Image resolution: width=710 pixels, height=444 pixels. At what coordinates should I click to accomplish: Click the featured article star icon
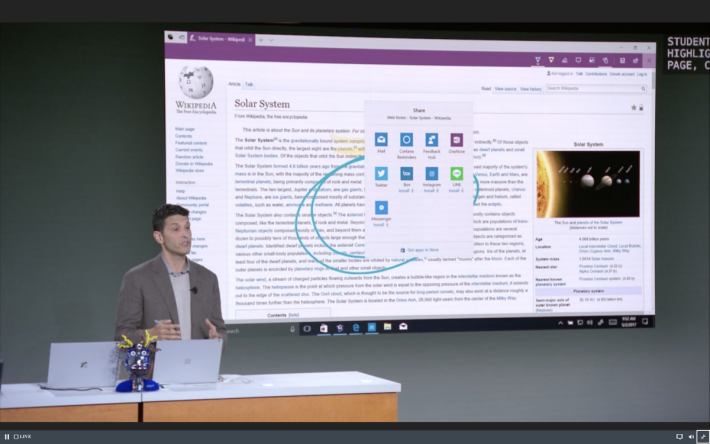point(634,108)
